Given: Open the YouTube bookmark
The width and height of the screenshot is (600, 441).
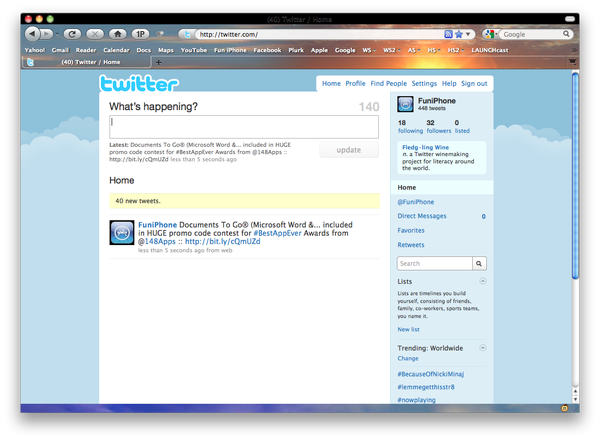Looking at the screenshot, I should pos(194,50).
